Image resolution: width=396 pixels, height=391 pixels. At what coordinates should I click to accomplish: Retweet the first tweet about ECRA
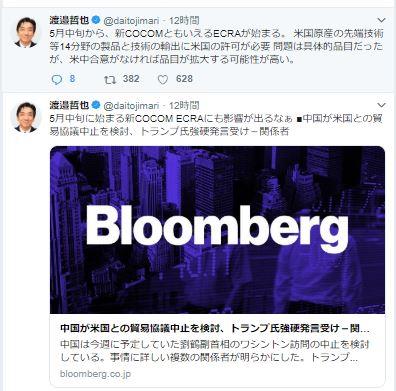(x=110, y=79)
